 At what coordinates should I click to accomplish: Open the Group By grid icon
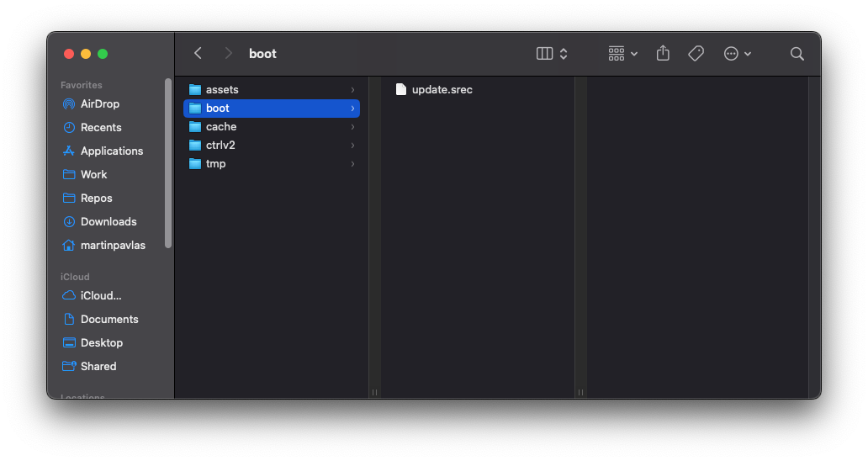point(617,53)
